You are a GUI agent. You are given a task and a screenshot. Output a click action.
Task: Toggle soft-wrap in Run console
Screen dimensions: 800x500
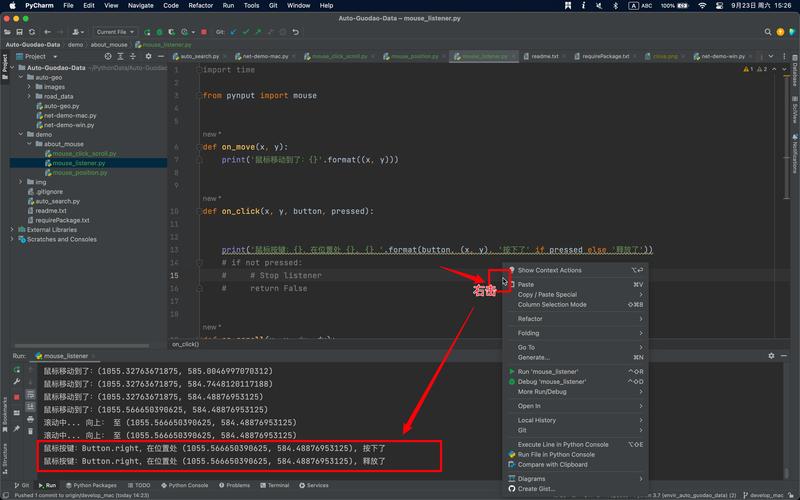[30, 394]
